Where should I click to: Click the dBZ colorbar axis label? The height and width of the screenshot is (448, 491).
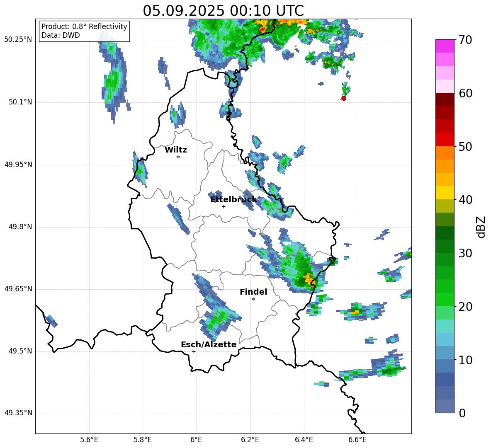(481, 227)
